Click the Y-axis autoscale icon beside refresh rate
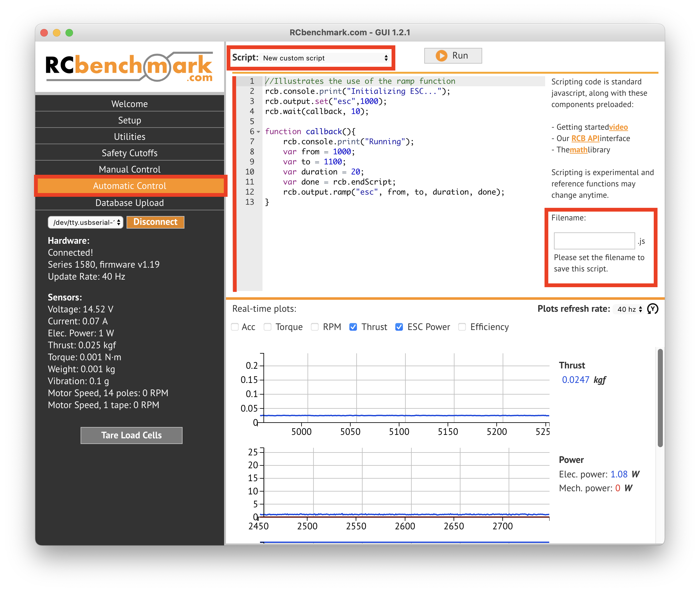Image resolution: width=700 pixels, height=592 pixels. pos(652,309)
